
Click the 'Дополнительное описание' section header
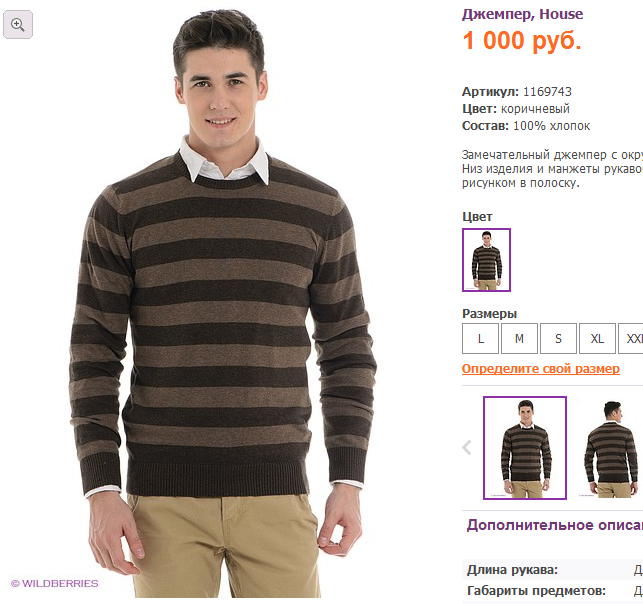554,525
